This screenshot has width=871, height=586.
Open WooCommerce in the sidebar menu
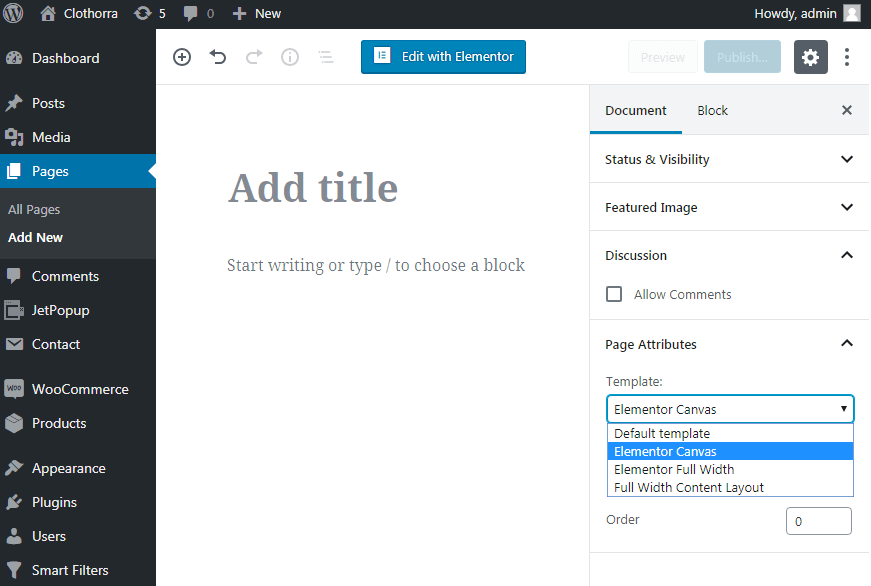point(79,389)
